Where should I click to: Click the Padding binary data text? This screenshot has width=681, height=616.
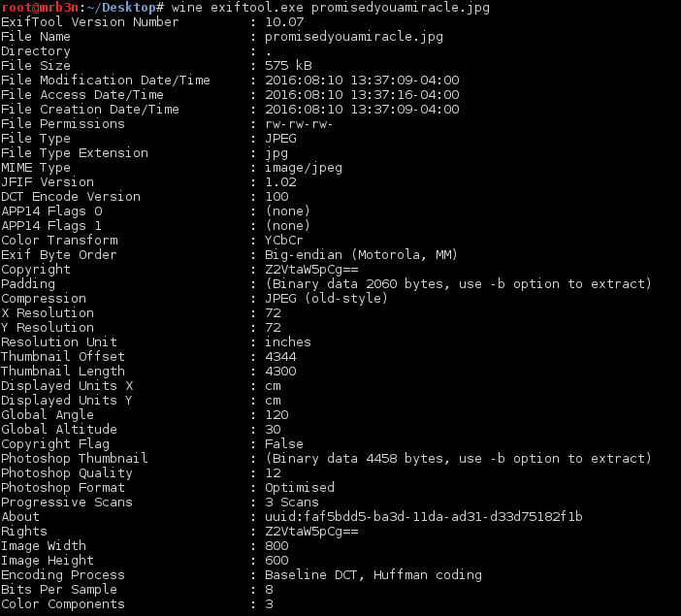pyautogui.click(x=458, y=284)
